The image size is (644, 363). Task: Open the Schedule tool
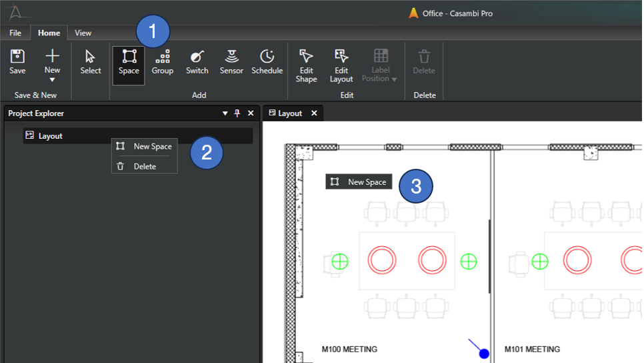[x=267, y=62]
